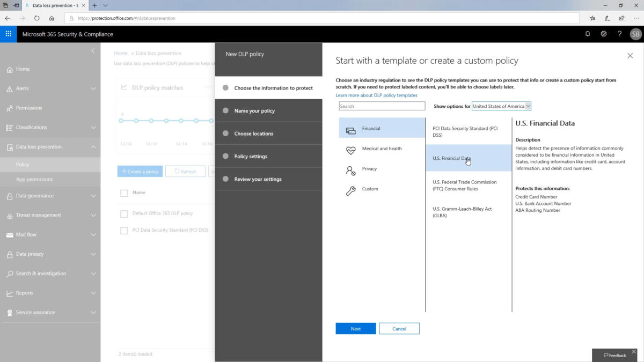Image resolution: width=644 pixels, height=362 pixels.
Task: Open the SB account avatar
Action: (635, 34)
